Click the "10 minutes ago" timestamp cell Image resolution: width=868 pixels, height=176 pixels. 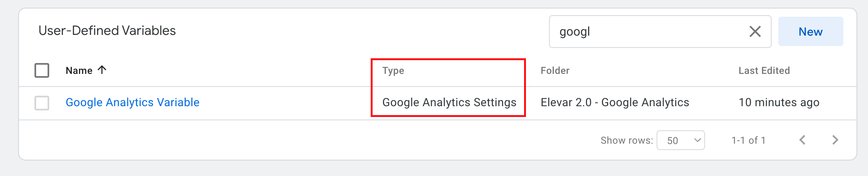pyautogui.click(x=779, y=102)
